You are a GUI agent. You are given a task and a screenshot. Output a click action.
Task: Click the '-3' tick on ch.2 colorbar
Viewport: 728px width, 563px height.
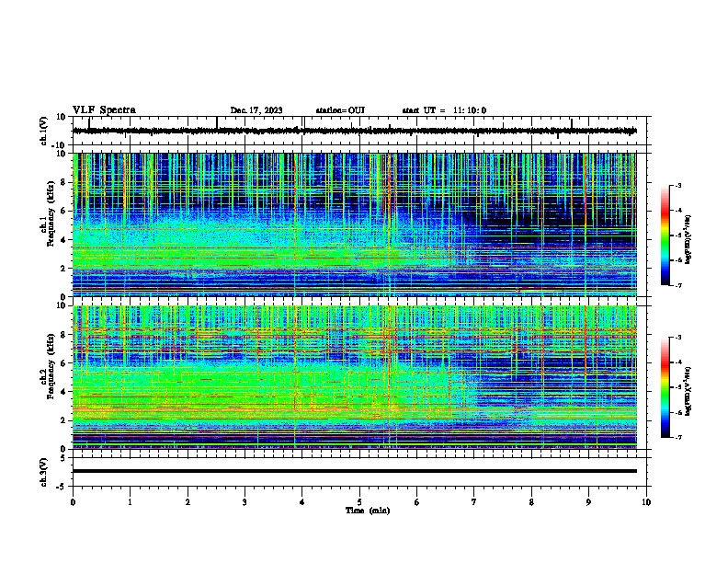coord(677,338)
